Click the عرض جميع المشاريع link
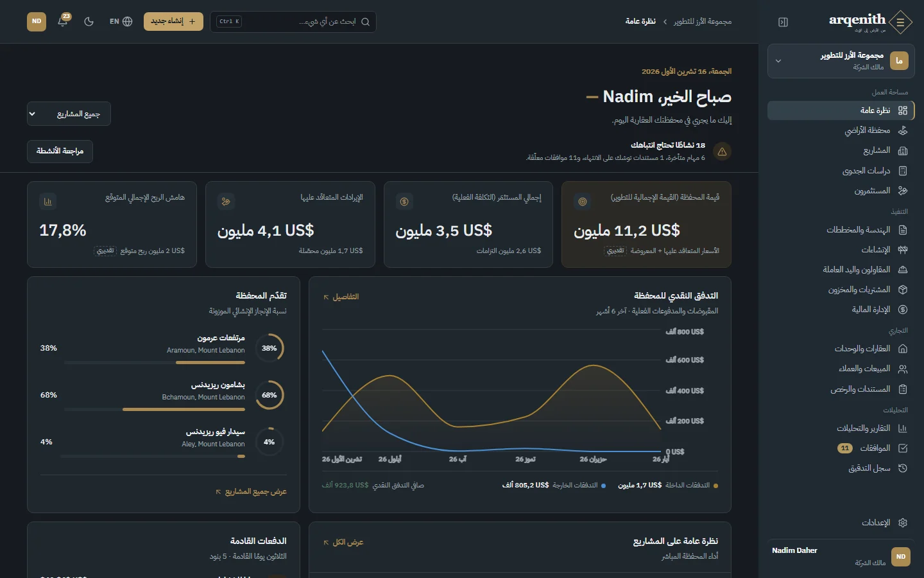 (x=252, y=491)
